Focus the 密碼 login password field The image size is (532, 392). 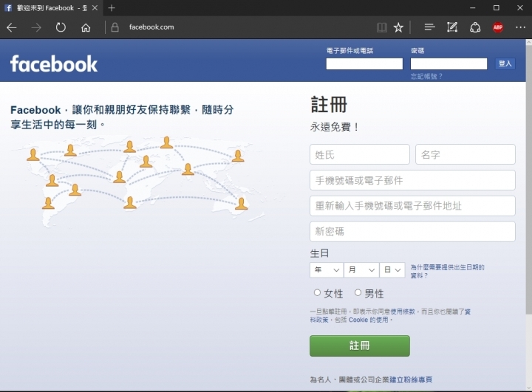(x=449, y=63)
